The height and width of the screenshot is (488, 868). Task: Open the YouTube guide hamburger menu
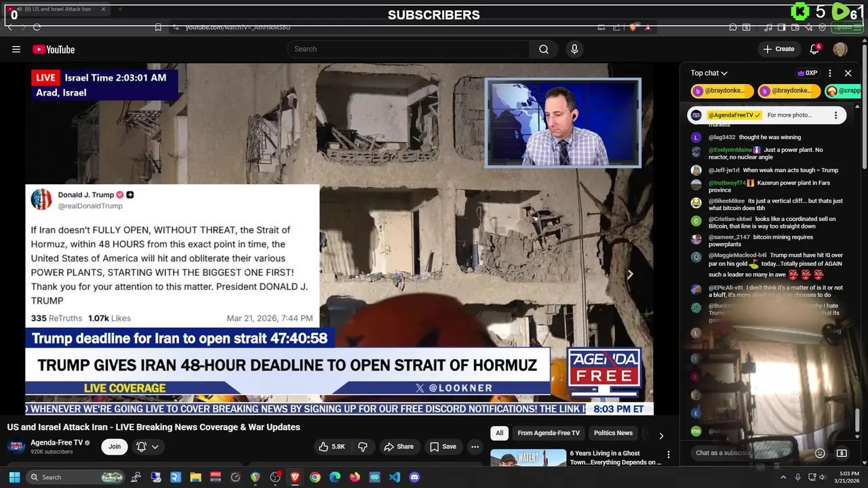16,49
